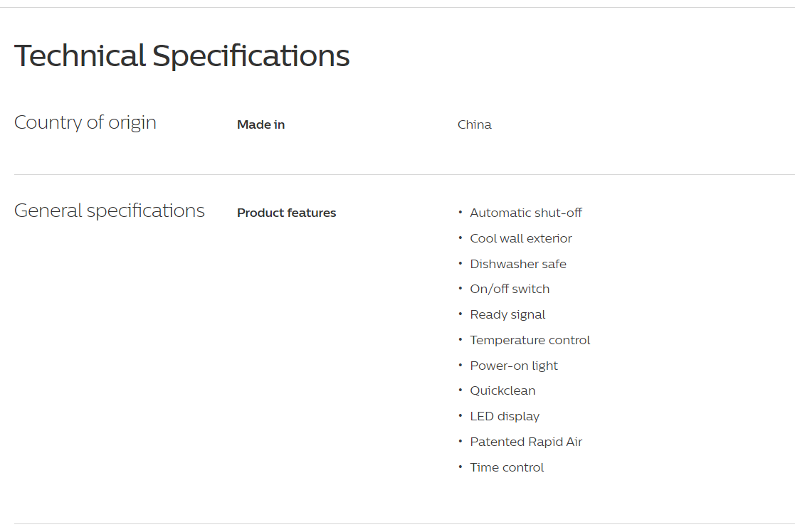Click the bullet before LED display
Screen dimensions: 795x532
tap(460, 416)
